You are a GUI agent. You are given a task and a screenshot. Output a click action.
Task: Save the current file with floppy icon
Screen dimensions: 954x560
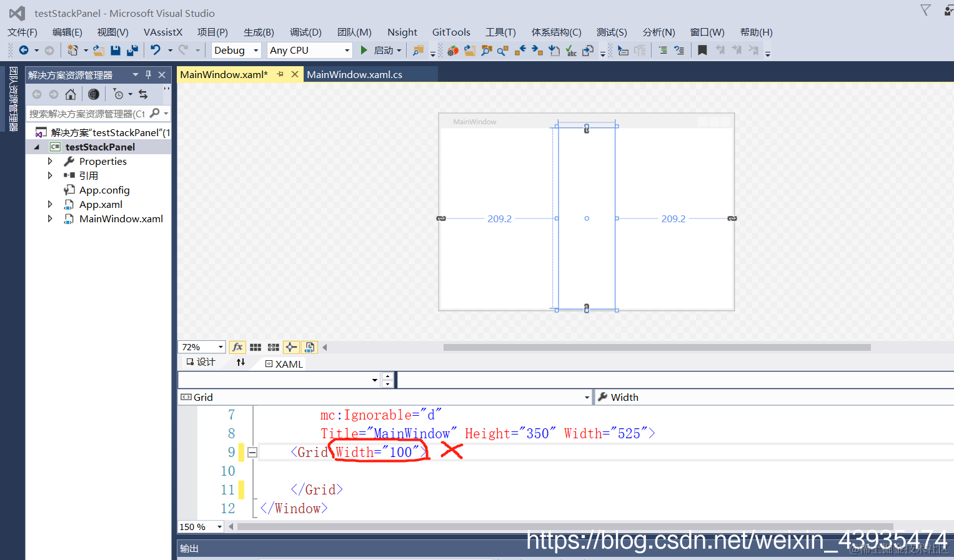(116, 51)
